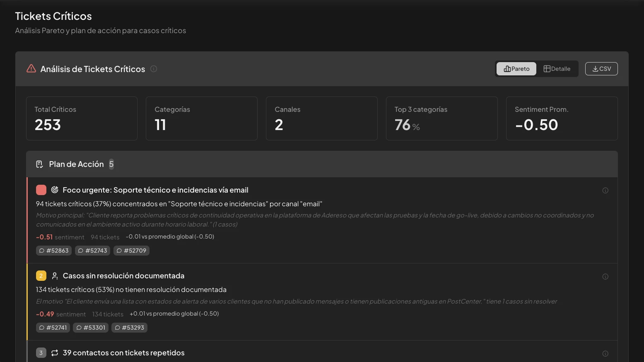Screen dimensions: 644x362
Task: Open ticket #53301
Action: 91,328
